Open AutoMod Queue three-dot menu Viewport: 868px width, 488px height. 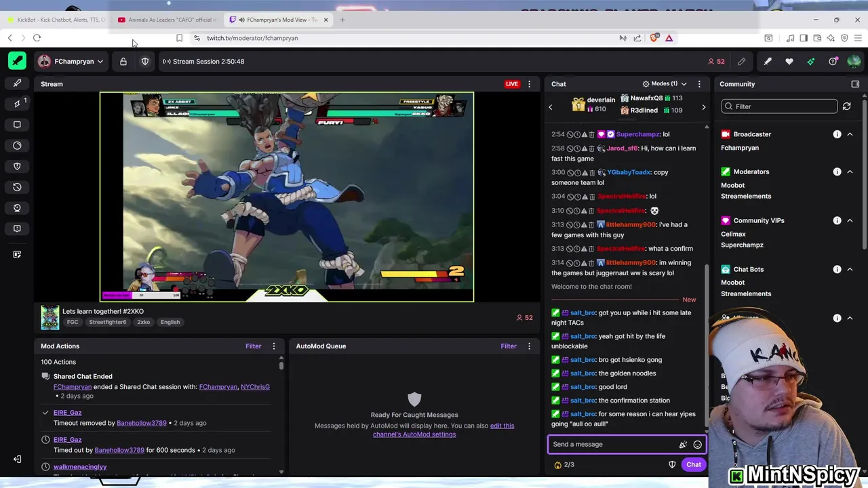[x=530, y=346]
